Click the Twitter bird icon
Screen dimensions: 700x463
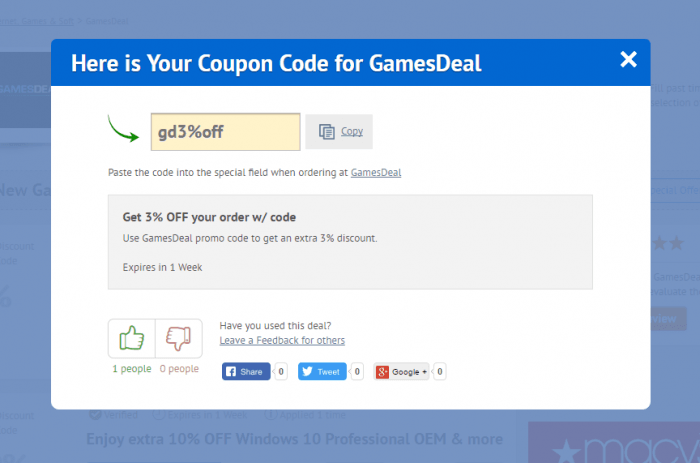[308, 371]
